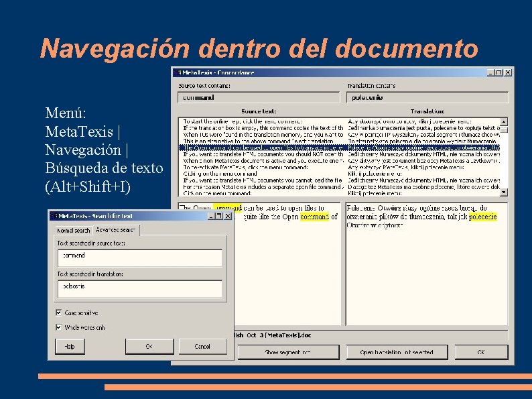Screen dimensions: 532x399
Task: Select highlighted row 'The Open command can be used...'
Action: [x=339, y=148]
